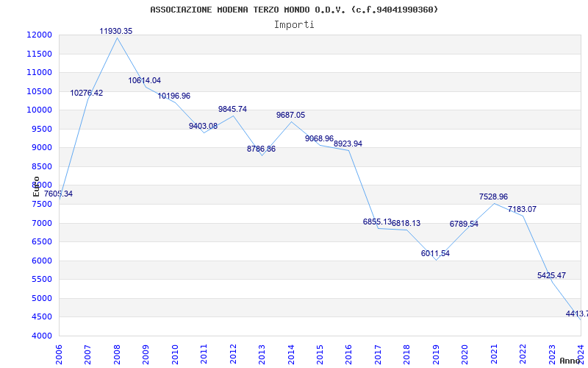Click the 9068.96 data label
The width and height of the screenshot is (588, 368).
(x=320, y=138)
